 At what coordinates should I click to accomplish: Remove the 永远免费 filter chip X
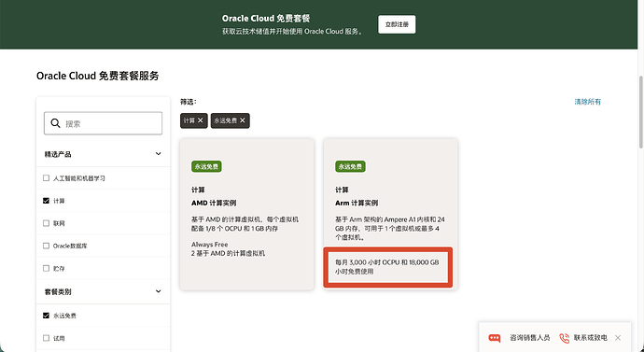pyautogui.click(x=243, y=120)
